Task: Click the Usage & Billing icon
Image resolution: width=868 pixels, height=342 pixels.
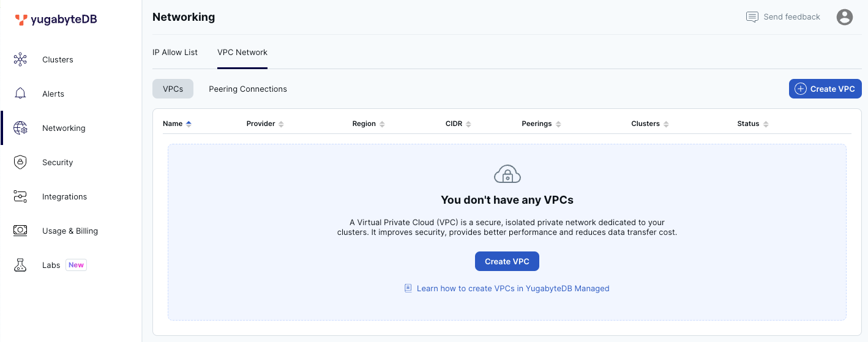Action: (20, 231)
